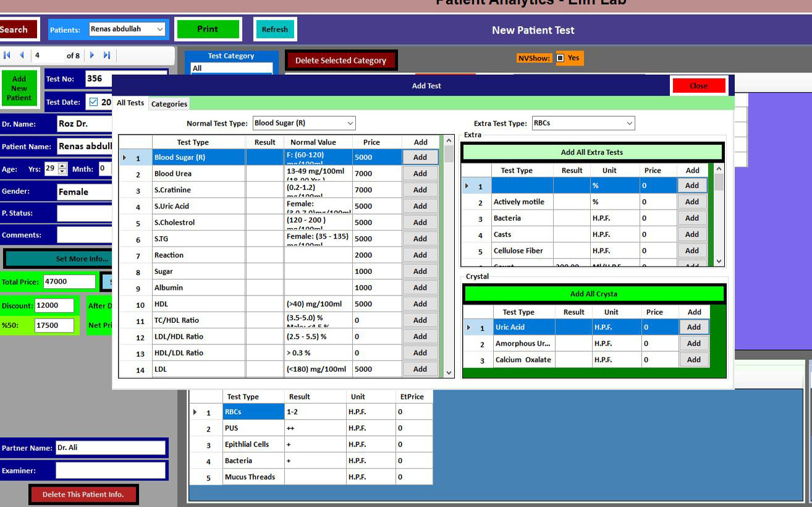Click the Examiner input field

tap(111, 471)
